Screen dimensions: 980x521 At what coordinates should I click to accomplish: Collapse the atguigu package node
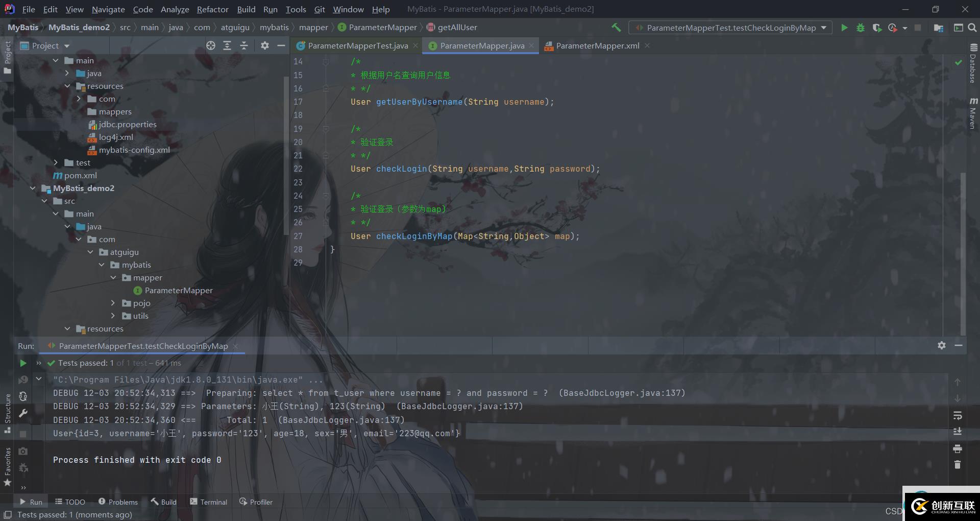click(90, 252)
